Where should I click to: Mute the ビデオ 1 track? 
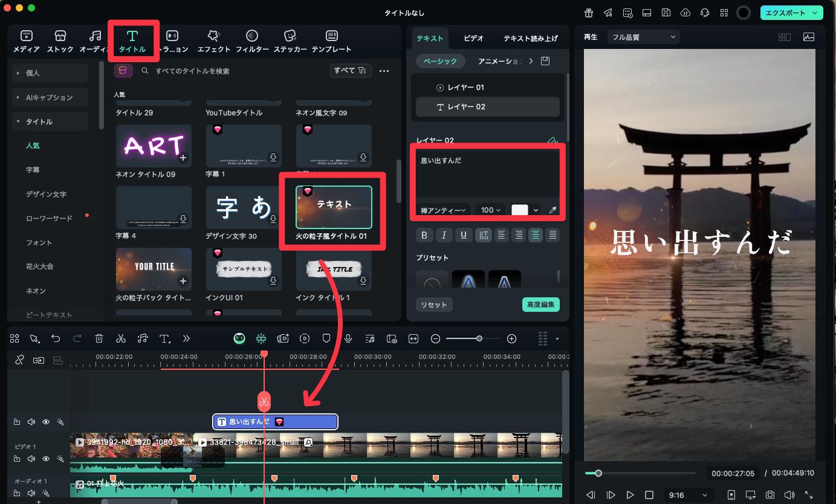click(x=31, y=459)
